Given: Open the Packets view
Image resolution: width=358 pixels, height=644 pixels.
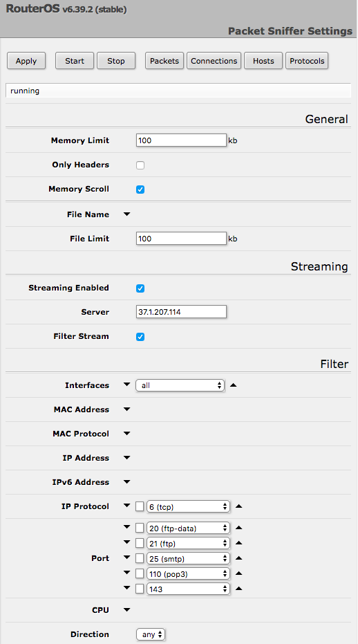Looking at the screenshot, I should pyautogui.click(x=164, y=61).
